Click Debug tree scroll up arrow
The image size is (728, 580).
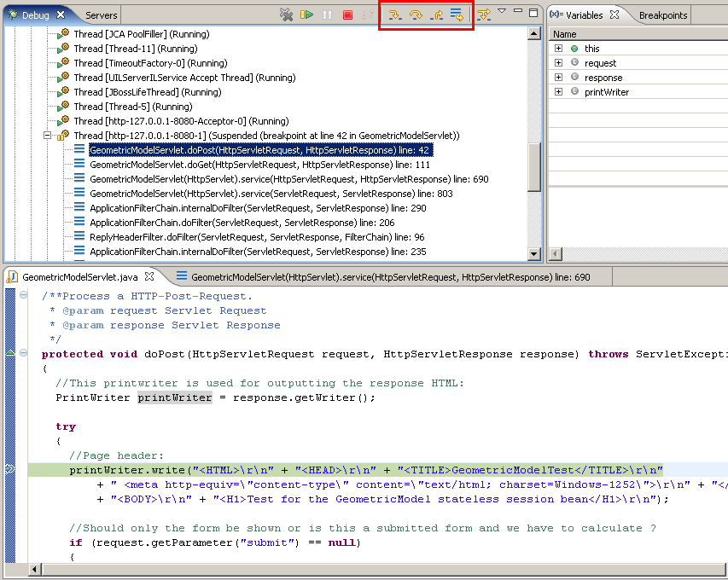tap(534, 33)
